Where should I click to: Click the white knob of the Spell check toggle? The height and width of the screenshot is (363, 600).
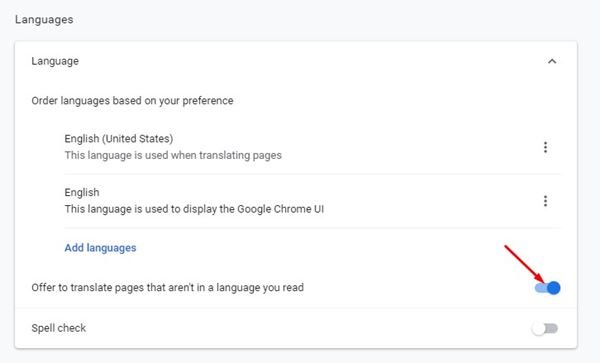pos(538,328)
